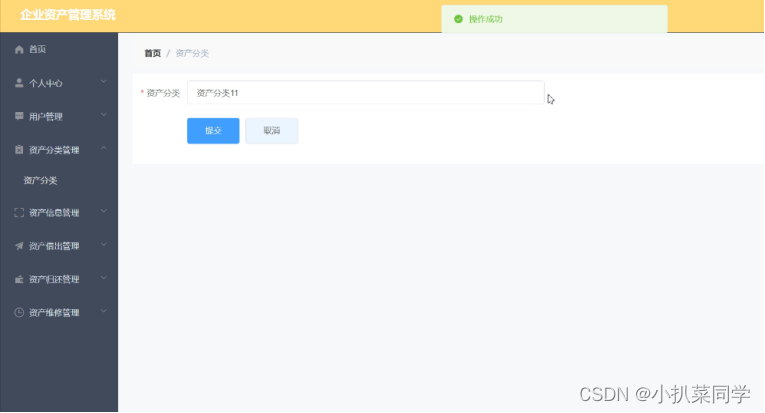Expand the 用户管理 chevron
This screenshot has width=765, height=413.
point(104,115)
